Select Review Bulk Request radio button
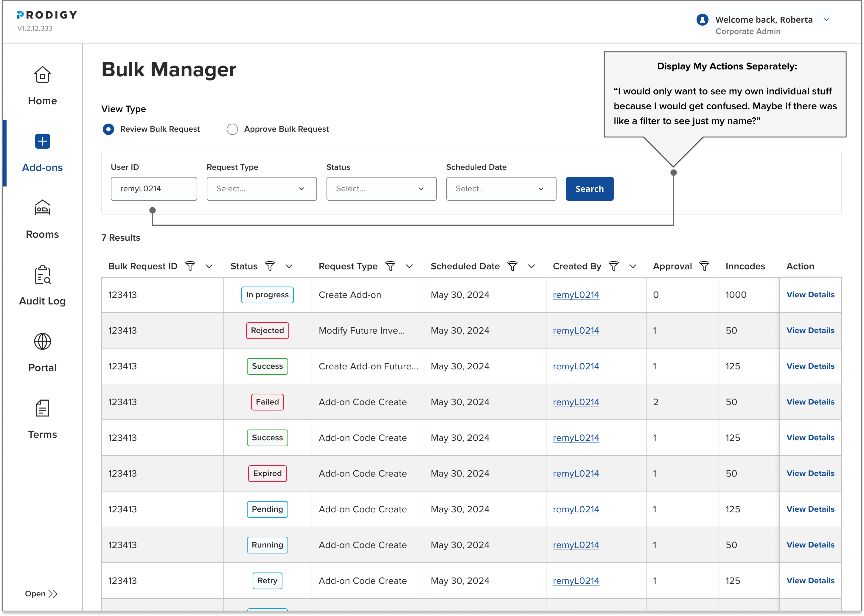The width and height of the screenshot is (864, 616). (108, 129)
